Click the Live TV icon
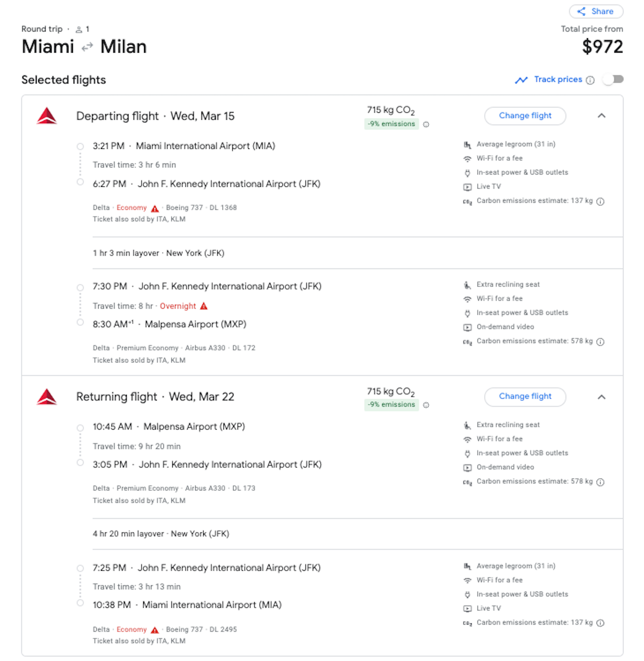Viewport: 644px width, 661px height. (x=467, y=187)
